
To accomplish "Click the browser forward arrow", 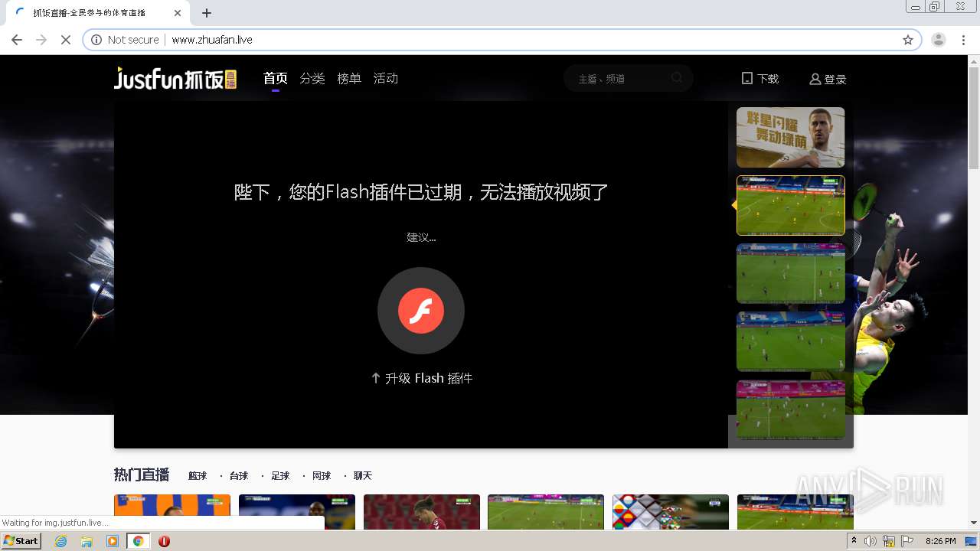I will [41, 40].
